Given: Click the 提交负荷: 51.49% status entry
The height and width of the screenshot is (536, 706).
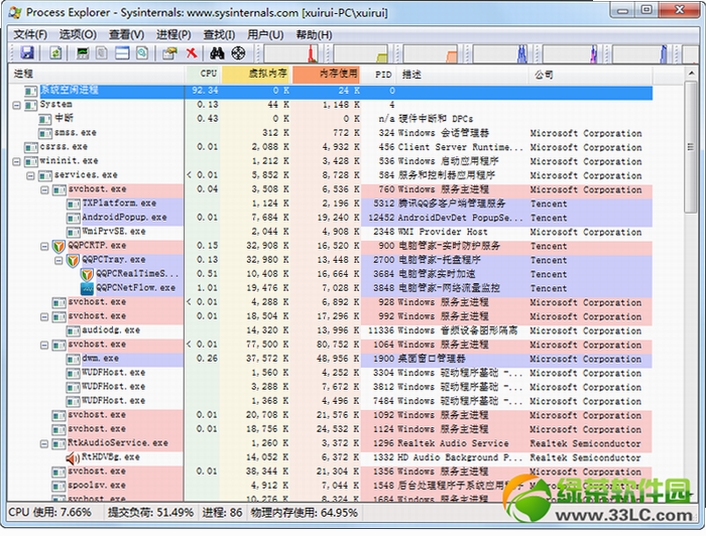Looking at the screenshot, I should click(x=150, y=513).
